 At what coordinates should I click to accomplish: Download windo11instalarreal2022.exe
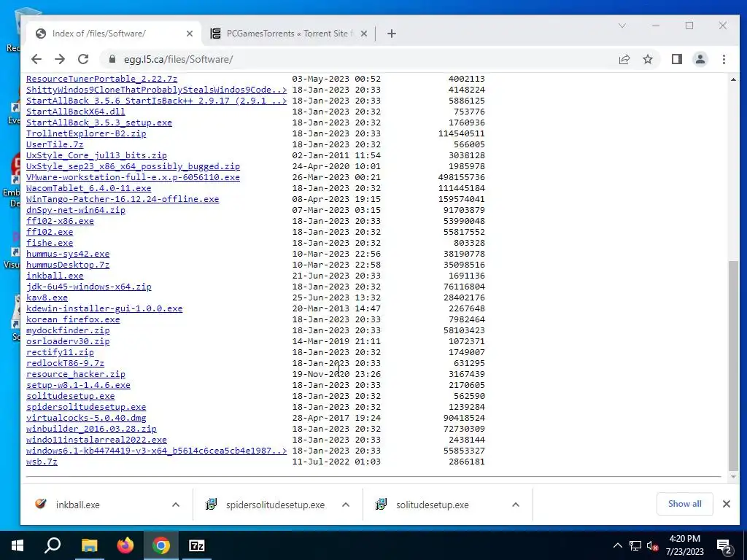tap(97, 440)
